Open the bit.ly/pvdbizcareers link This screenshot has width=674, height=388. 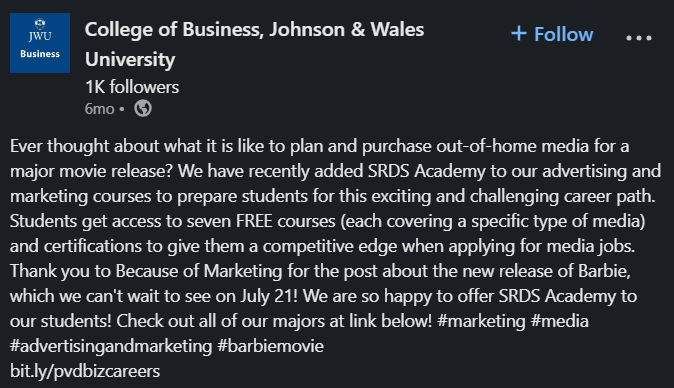[x=85, y=371]
